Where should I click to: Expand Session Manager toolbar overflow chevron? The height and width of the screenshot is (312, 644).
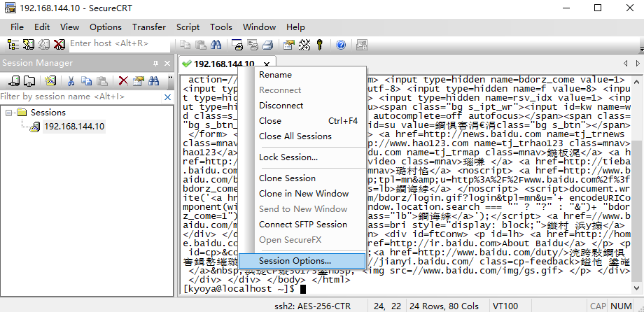pyautogui.click(x=170, y=78)
